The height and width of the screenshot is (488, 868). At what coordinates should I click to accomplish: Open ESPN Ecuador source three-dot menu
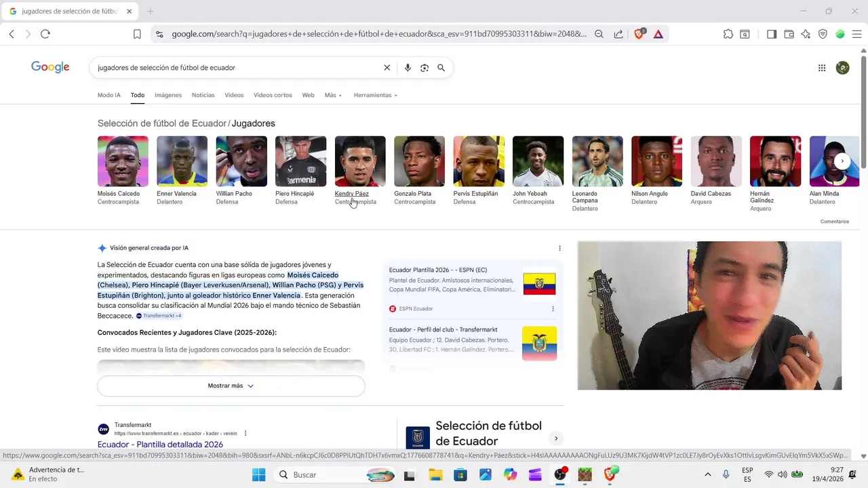(553, 309)
